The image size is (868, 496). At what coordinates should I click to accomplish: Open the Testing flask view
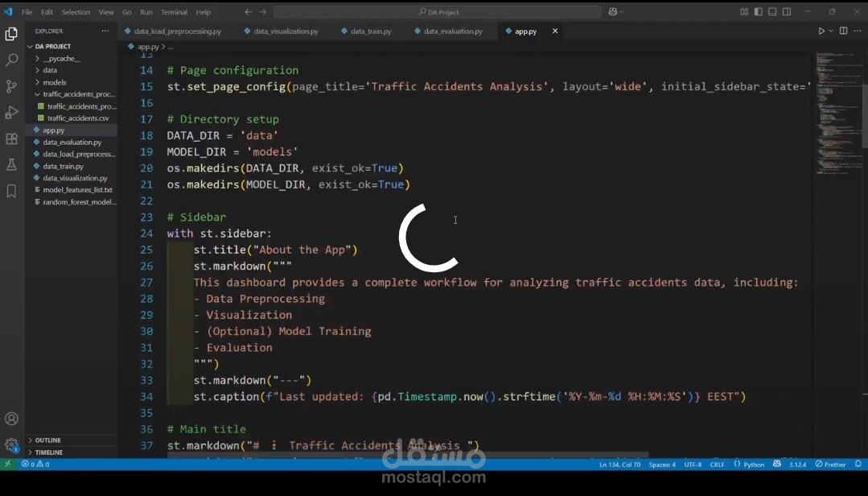pyautogui.click(x=11, y=164)
